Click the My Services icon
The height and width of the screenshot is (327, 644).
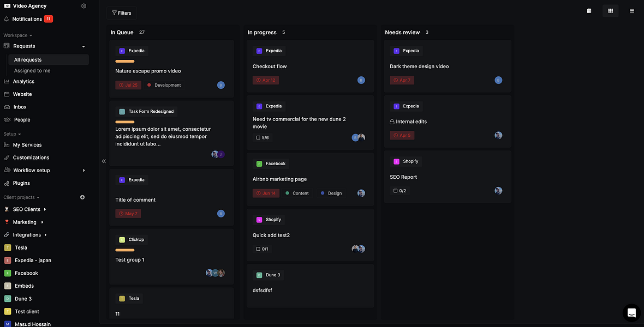7,145
